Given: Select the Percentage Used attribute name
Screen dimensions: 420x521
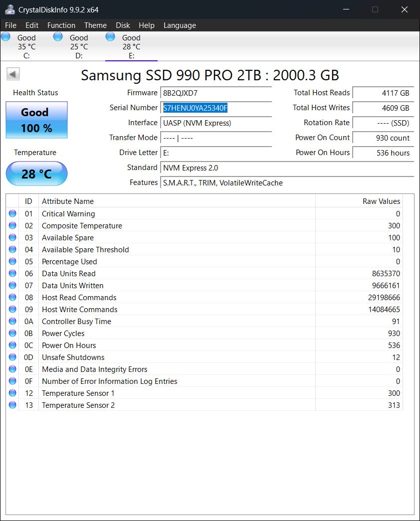Looking at the screenshot, I should point(69,261).
